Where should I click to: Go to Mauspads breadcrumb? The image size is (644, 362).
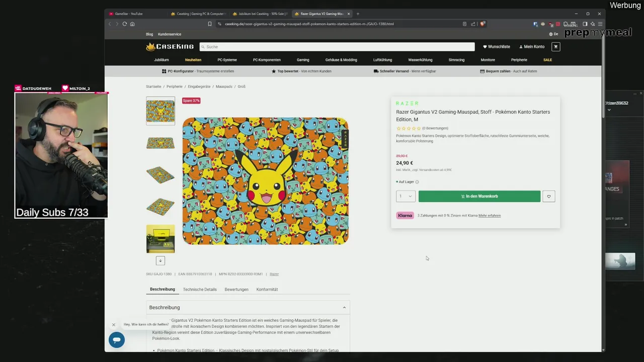[x=224, y=86]
